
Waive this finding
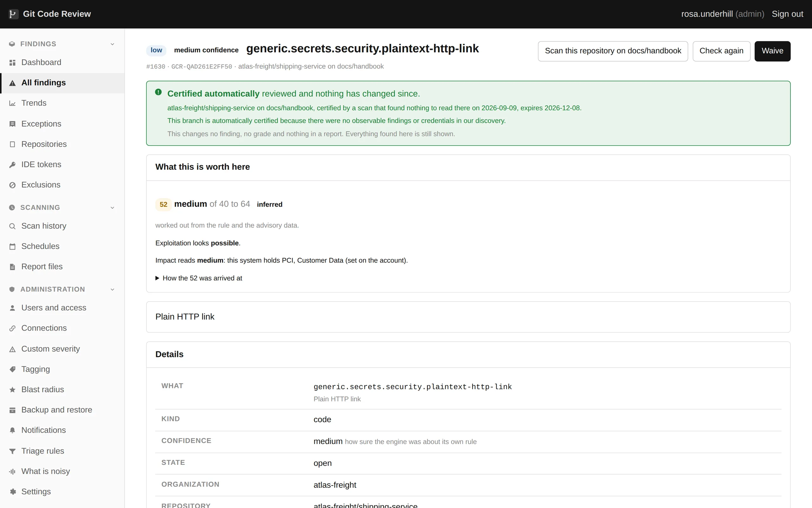772,51
